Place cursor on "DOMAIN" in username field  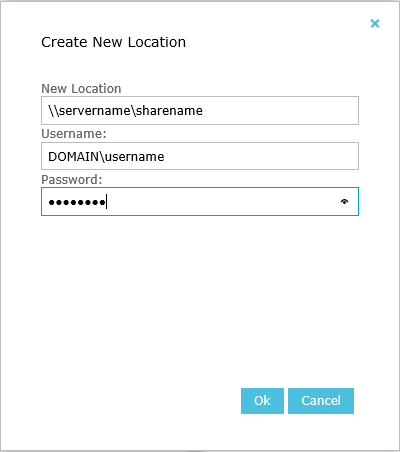(73, 156)
